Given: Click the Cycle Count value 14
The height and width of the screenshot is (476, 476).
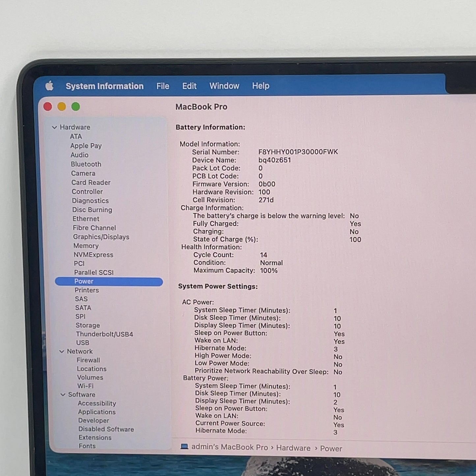Looking at the screenshot, I should (264, 255).
